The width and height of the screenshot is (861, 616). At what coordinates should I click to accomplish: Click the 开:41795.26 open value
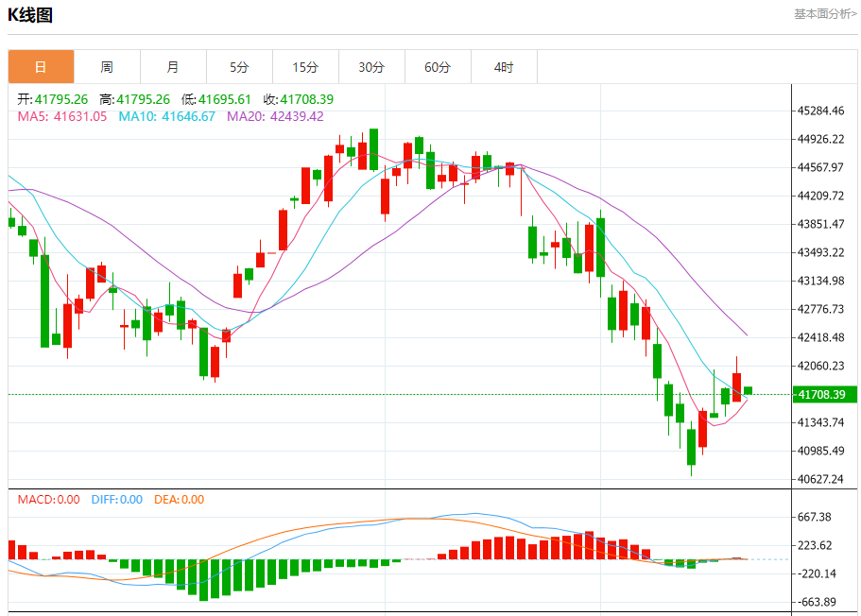(52, 99)
